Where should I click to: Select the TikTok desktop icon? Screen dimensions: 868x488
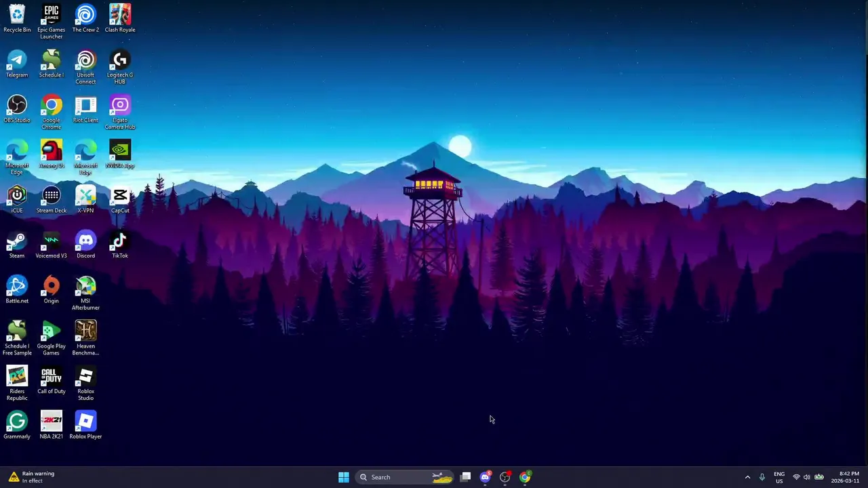point(120,245)
